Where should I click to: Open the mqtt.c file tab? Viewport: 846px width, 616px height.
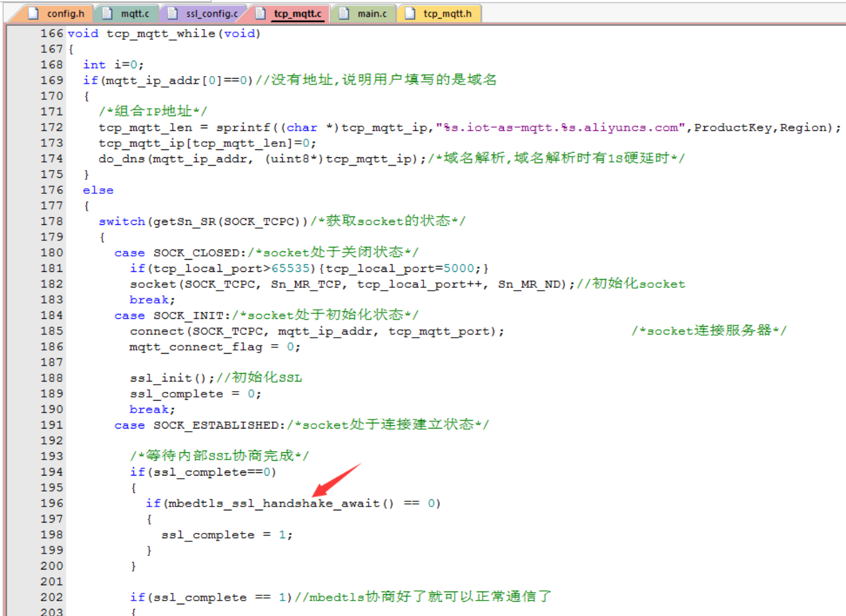(135, 14)
